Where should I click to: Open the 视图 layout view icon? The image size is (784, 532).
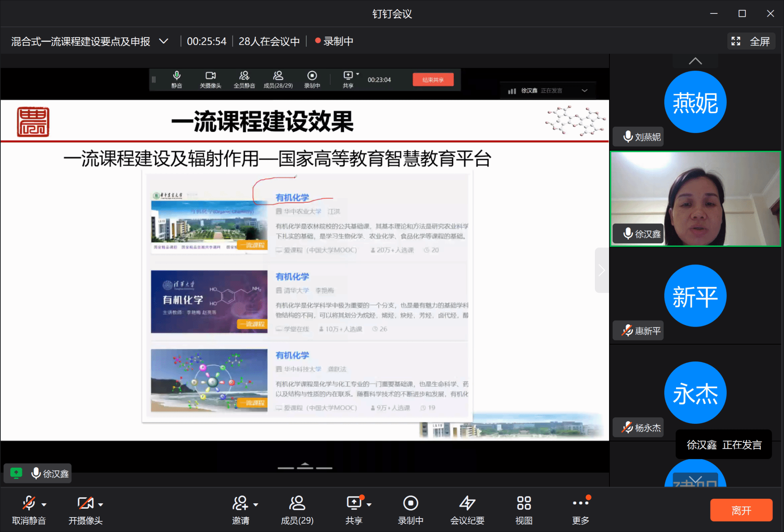click(524, 503)
